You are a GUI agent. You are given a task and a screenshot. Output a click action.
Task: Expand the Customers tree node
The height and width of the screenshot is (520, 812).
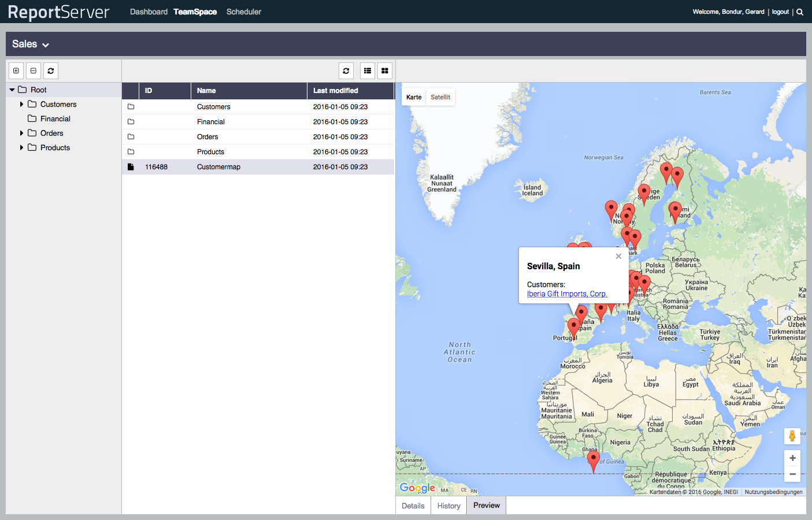pyautogui.click(x=21, y=104)
